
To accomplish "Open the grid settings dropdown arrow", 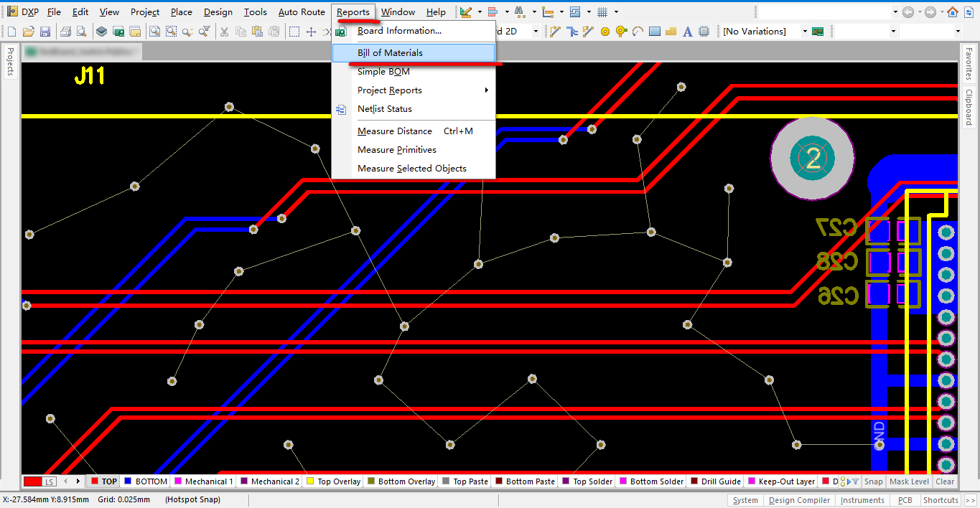I will point(617,12).
